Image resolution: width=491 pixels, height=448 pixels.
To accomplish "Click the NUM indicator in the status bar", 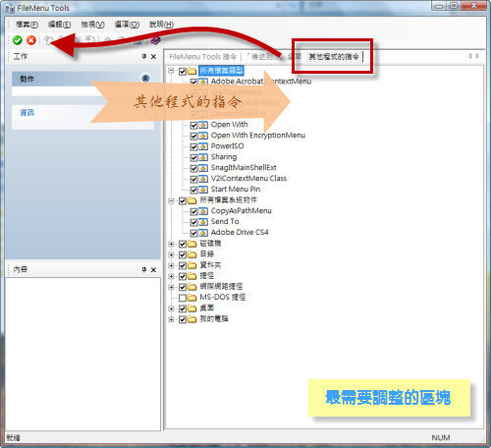I will (x=441, y=438).
